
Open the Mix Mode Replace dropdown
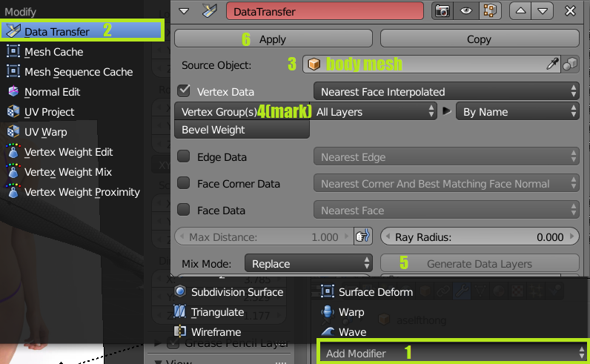tap(308, 263)
